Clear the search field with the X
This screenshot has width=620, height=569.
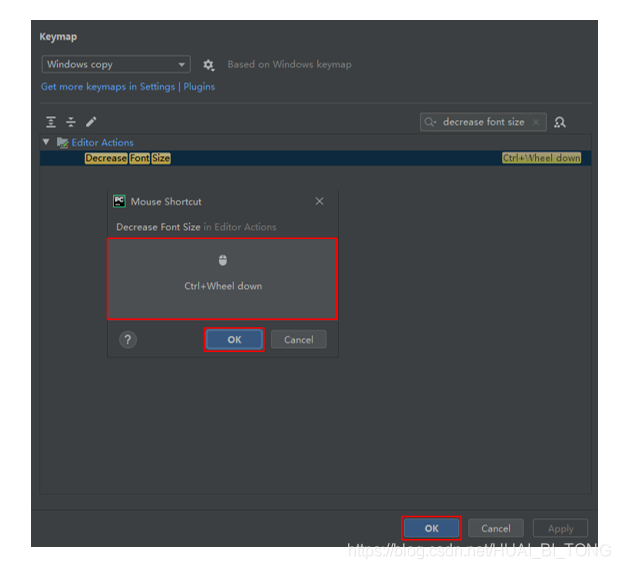(536, 122)
